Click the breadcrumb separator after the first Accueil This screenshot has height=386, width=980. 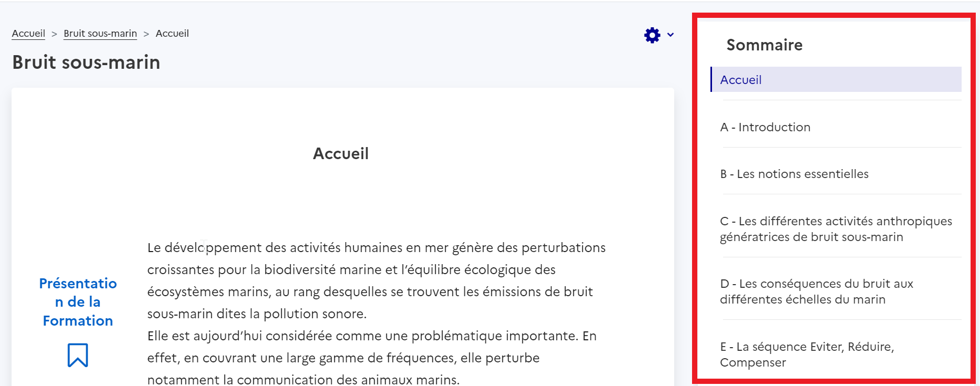pyautogui.click(x=54, y=34)
